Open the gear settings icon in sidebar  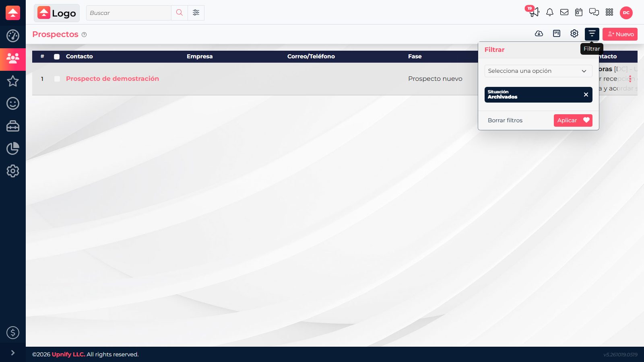point(13,171)
